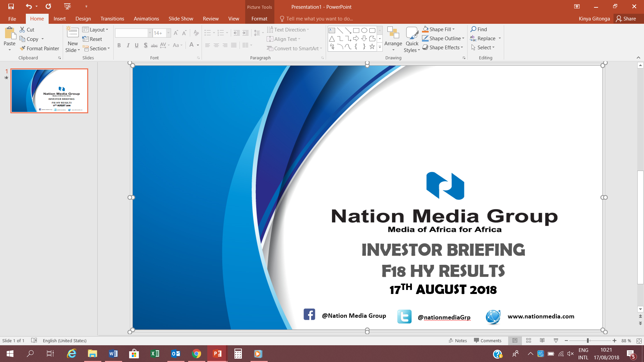Switch to Reading View icon
Viewport: 644px width, 362px height.
pos(542,341)
